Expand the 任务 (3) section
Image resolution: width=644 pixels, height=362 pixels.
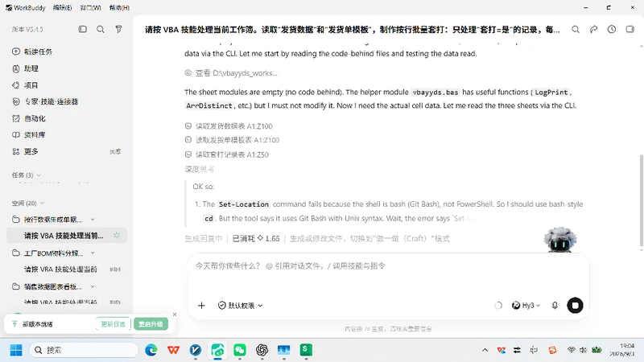click(27, 175)
